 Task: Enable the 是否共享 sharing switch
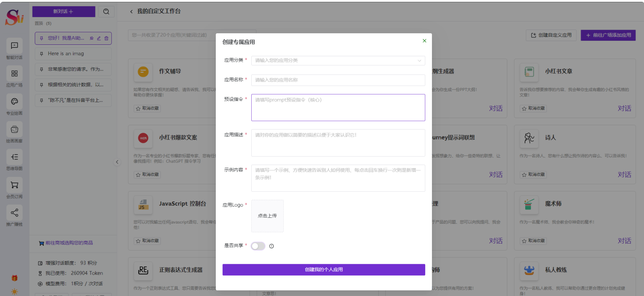pyautogui.click(x=258, y=246)
